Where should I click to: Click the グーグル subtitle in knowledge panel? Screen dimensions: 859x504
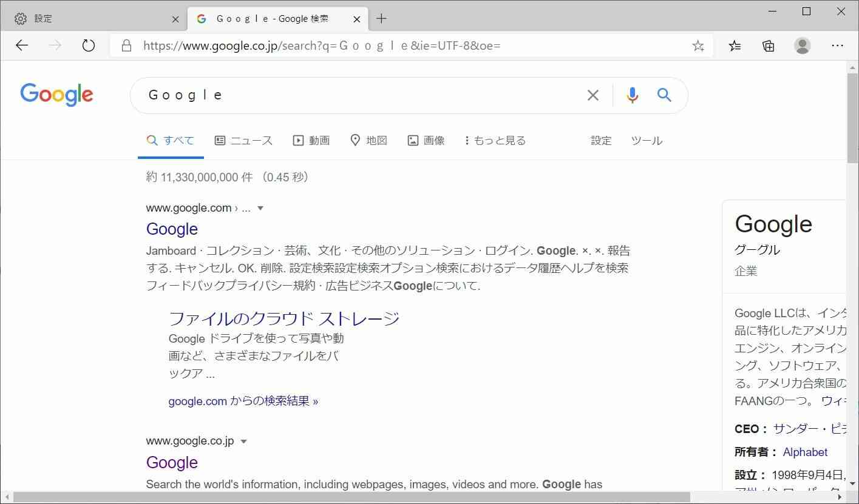(x=758, y=250)
